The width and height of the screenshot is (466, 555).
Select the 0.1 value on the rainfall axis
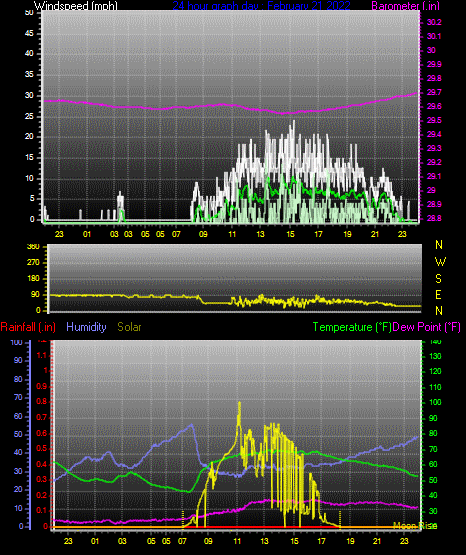42,510
